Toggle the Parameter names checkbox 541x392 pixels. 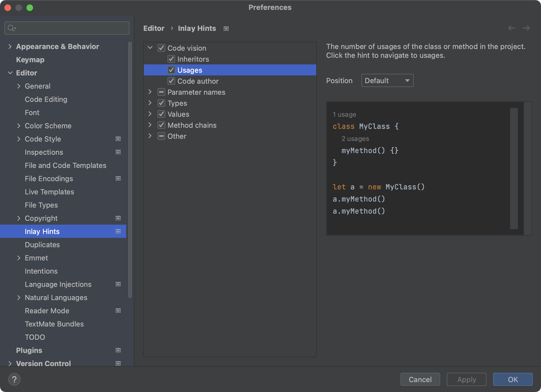pyautogui.click(x=161, y=92)
